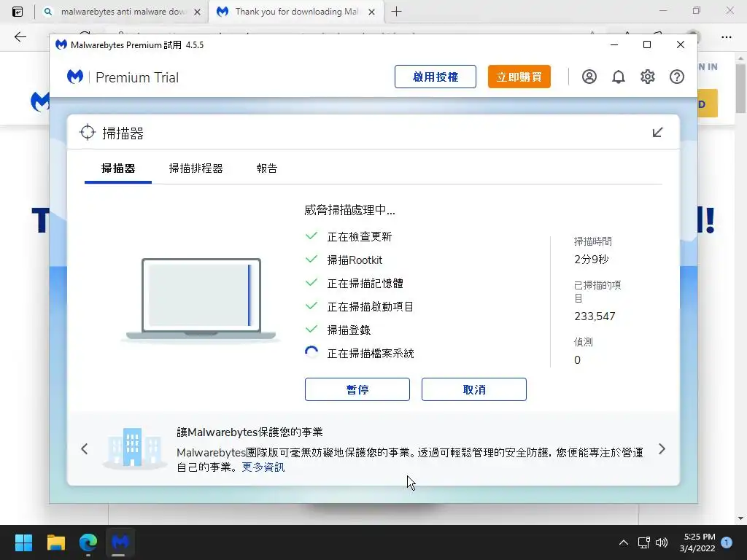Close the malwarebytes search browser tab
The height and width of the screenshot is (560, 747).
click(x=197, y=12)
